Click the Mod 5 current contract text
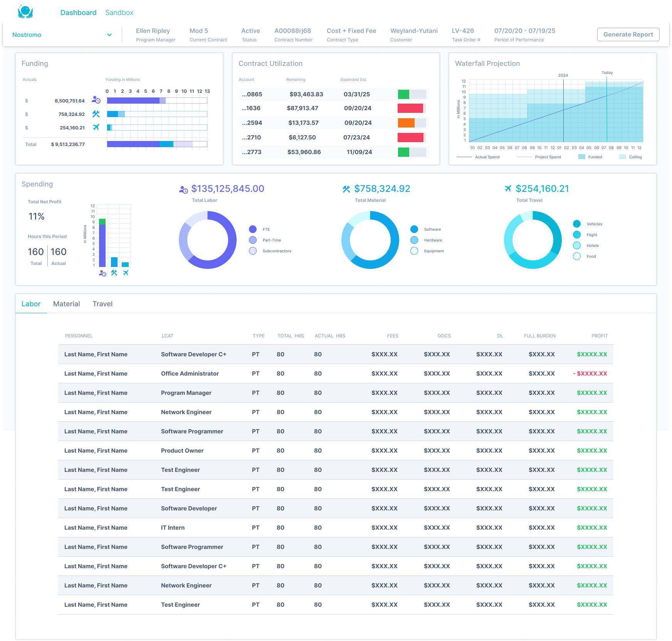 [199, 31]
